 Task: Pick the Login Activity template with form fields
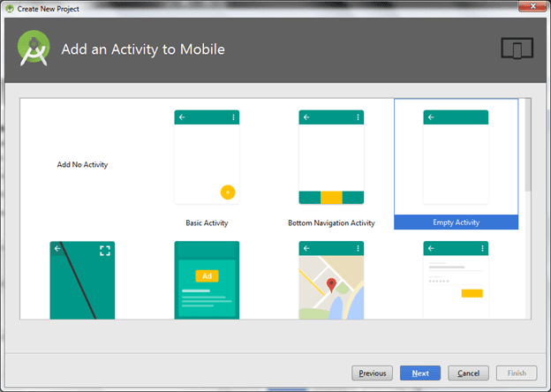(x=456, y=280)
